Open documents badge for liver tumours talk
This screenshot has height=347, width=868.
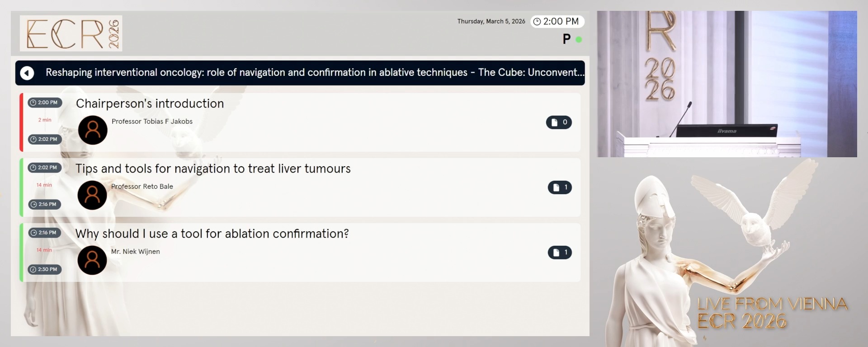coord(560,188)
